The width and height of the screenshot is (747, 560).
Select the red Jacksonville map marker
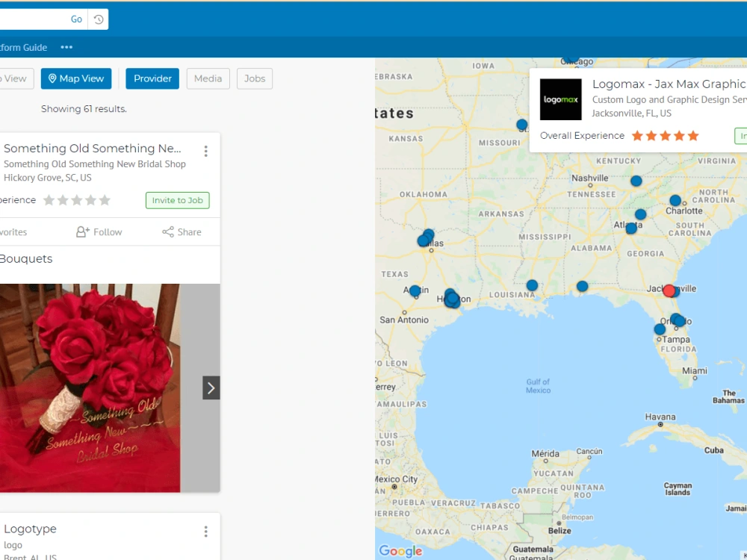[x=669, y=290]
